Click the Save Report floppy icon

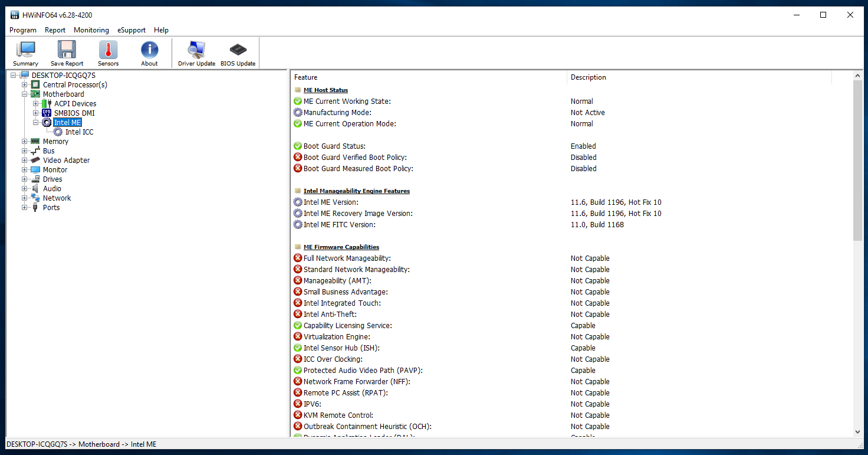click(67, 53)
